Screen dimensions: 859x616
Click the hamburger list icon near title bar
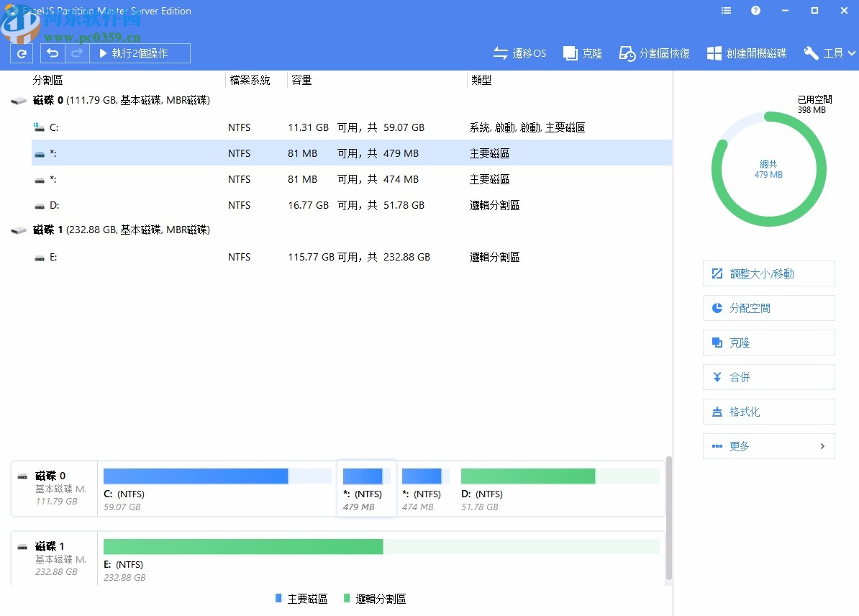point(725,11)
